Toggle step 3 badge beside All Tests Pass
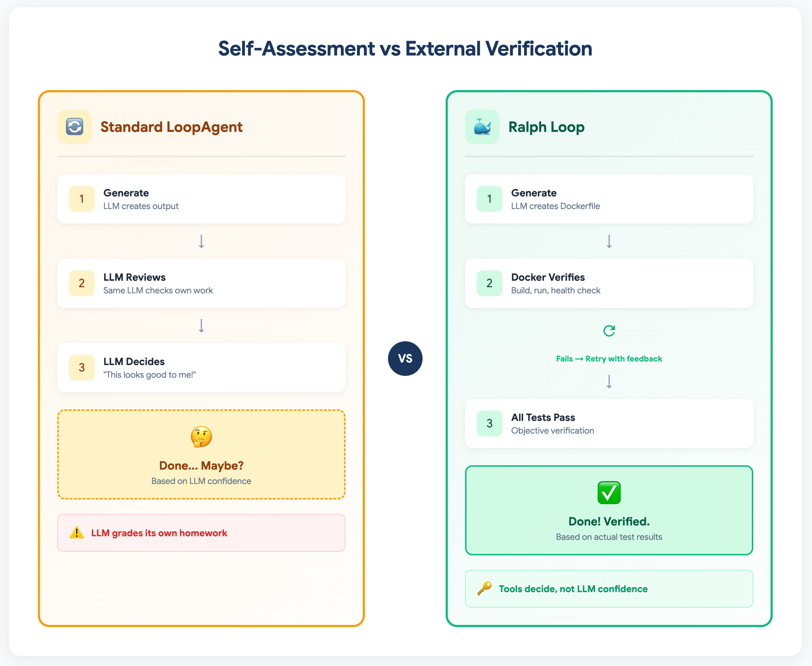812x666 pixels. pyautogui.click(x=489, y=423)
